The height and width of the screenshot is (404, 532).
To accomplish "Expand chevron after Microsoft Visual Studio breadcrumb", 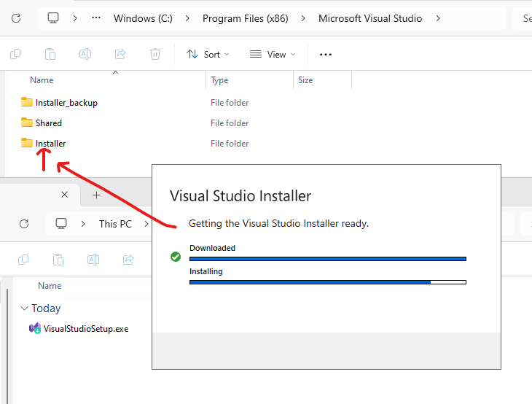I will point(438,18).
